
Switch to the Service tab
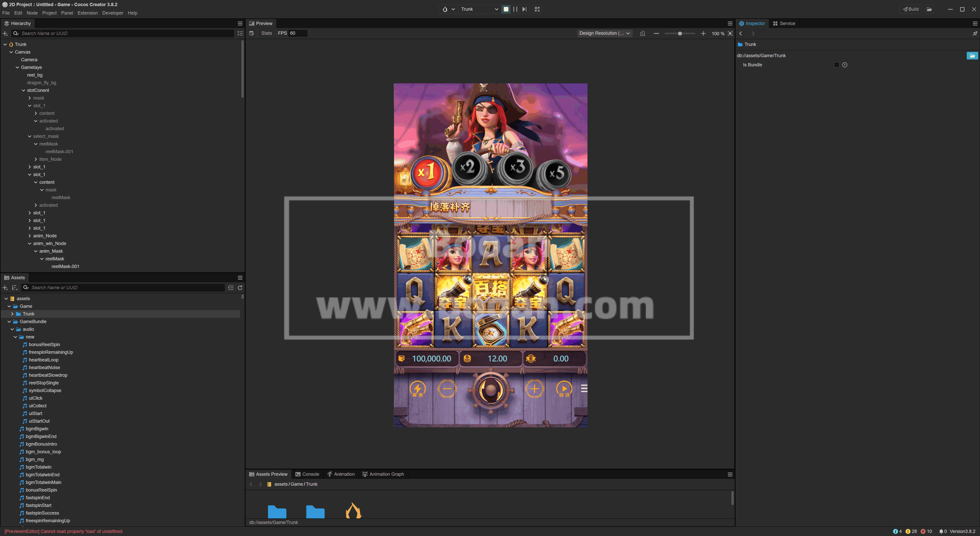[784, 23]
